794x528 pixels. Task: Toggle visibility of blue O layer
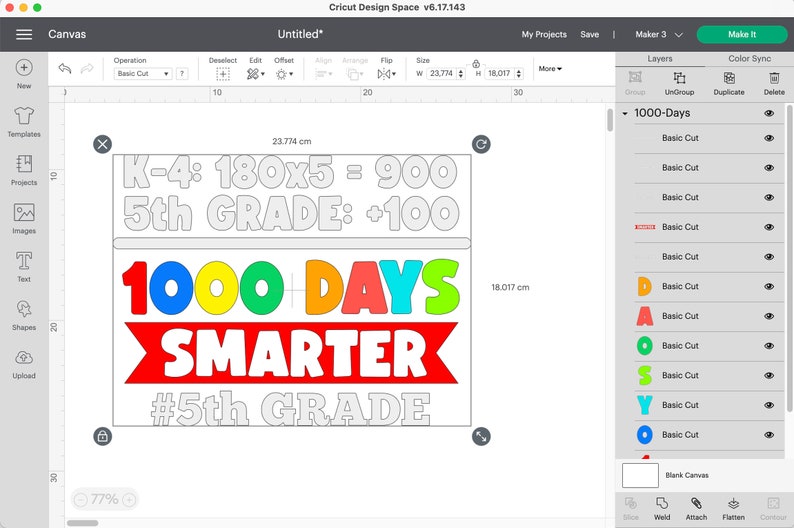(769, 435)
